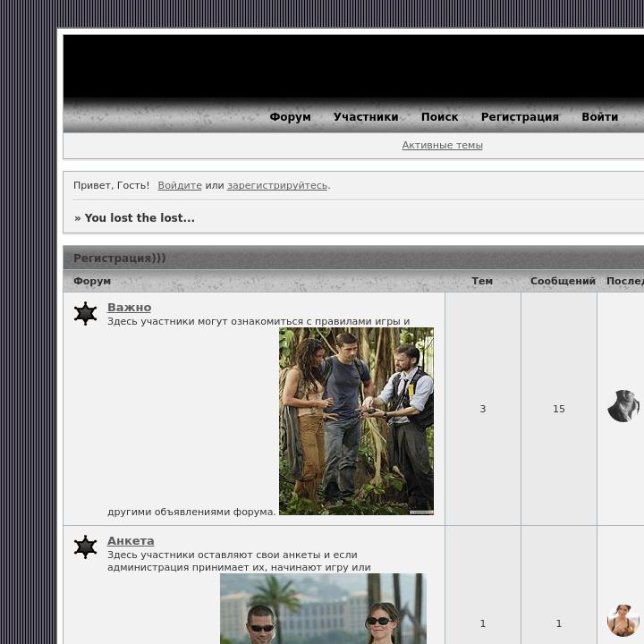This screenshot has height=644, width=644.
Task: Click the Войдите link in the greeting
Action: point(180,185)
